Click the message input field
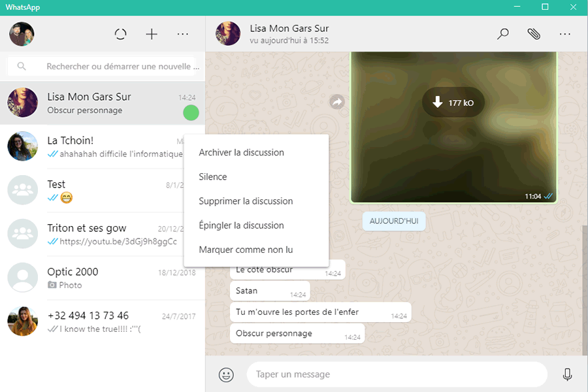Image resolution: width=588 pixels, height=392 pixels. 396,374
